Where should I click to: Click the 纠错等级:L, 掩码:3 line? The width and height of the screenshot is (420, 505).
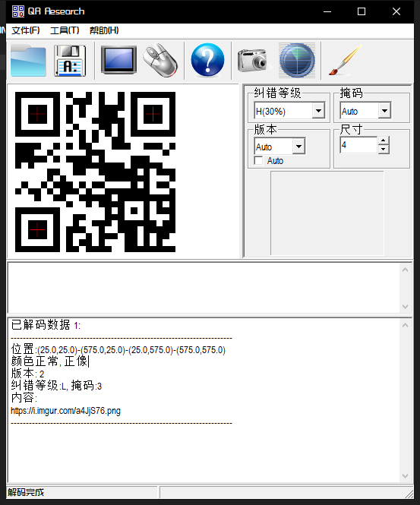[x=56, y=386]
